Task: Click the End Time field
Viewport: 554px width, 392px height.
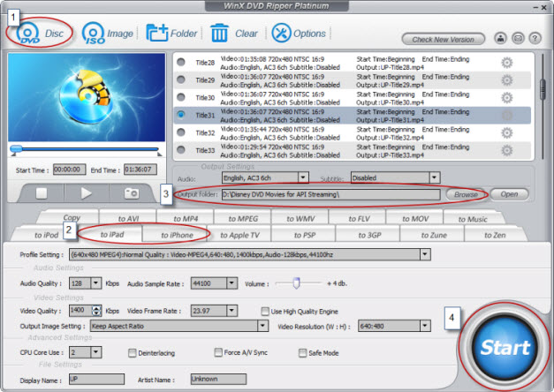Action: [140, 170]
